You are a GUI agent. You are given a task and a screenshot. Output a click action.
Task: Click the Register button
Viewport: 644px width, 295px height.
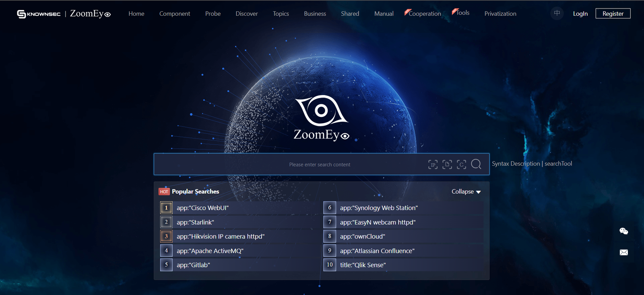click(613, 14)
